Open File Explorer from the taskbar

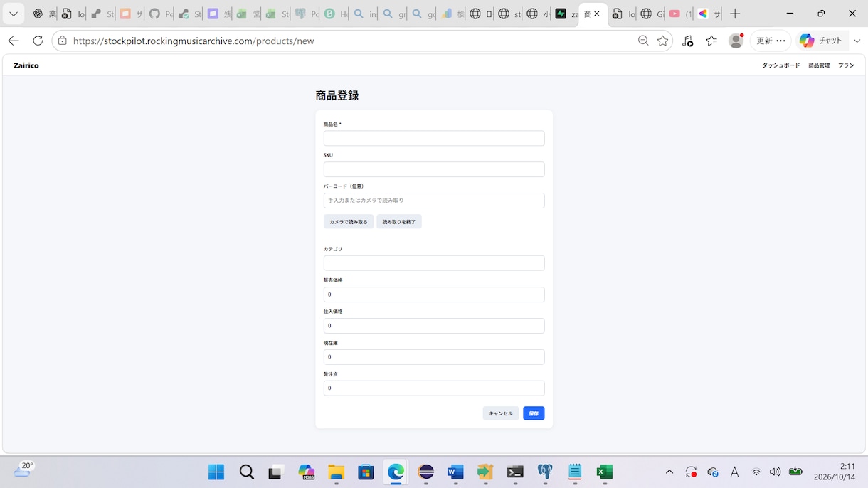[x=336, y=472]
